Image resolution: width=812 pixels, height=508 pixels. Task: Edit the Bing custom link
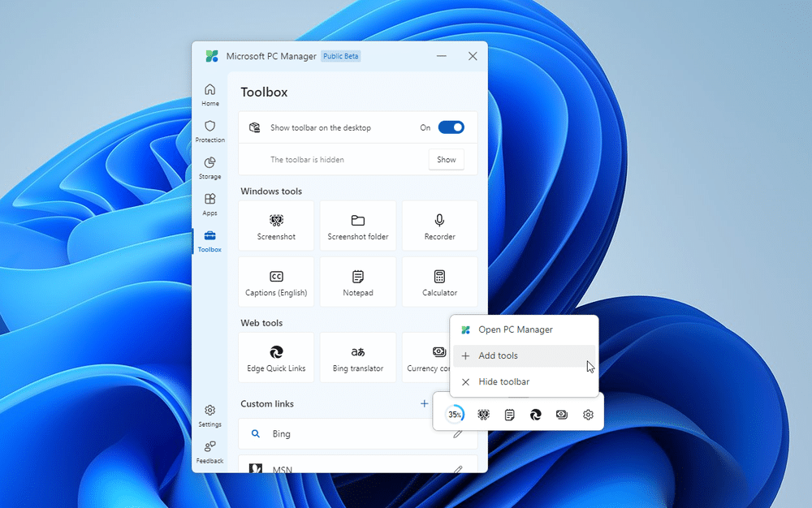coord(458,434)
